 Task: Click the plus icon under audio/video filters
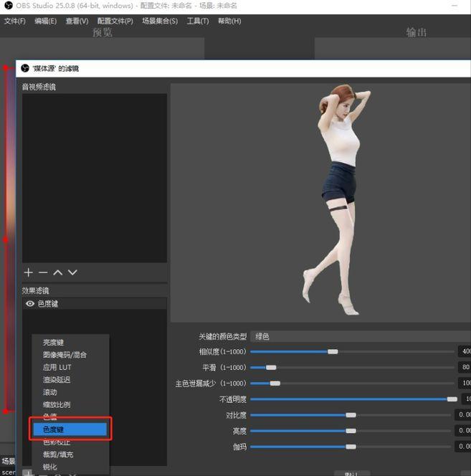[29, 272]
